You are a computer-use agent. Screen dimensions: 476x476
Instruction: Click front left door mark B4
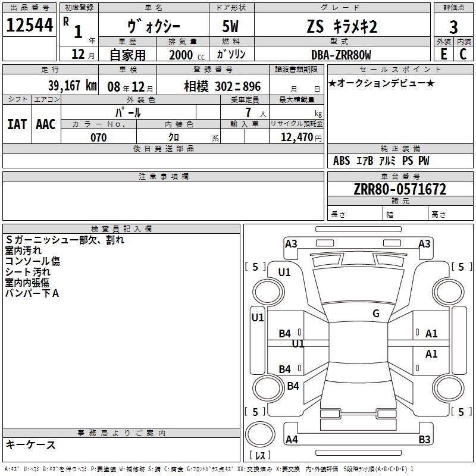click(285, 334)
